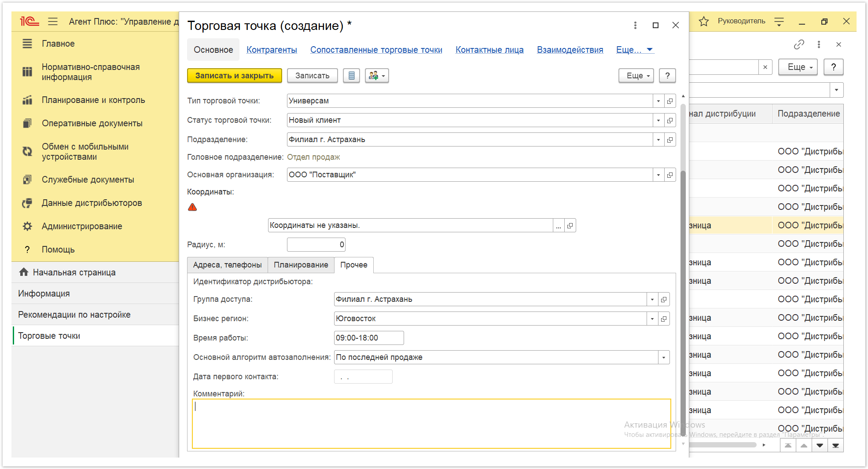The image size is (868, 469).
Task: Click the favorites star icon
Action: tap(704, 21)
